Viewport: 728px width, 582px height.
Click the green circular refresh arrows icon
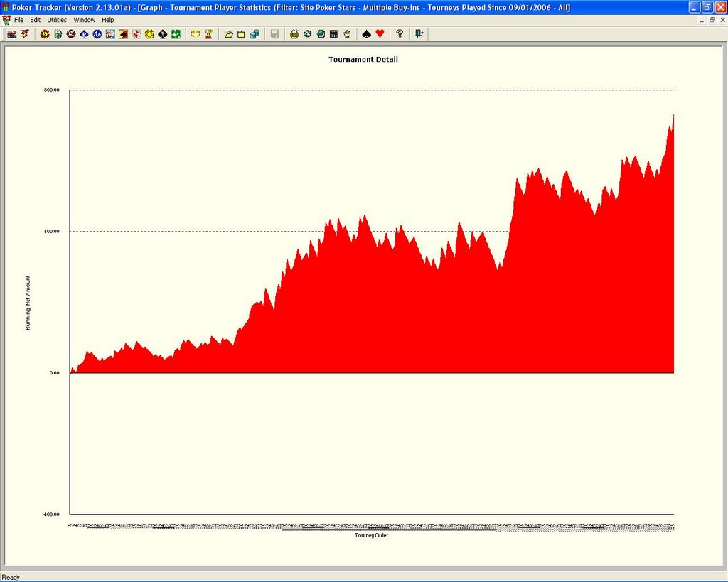[x=307, y=34]
